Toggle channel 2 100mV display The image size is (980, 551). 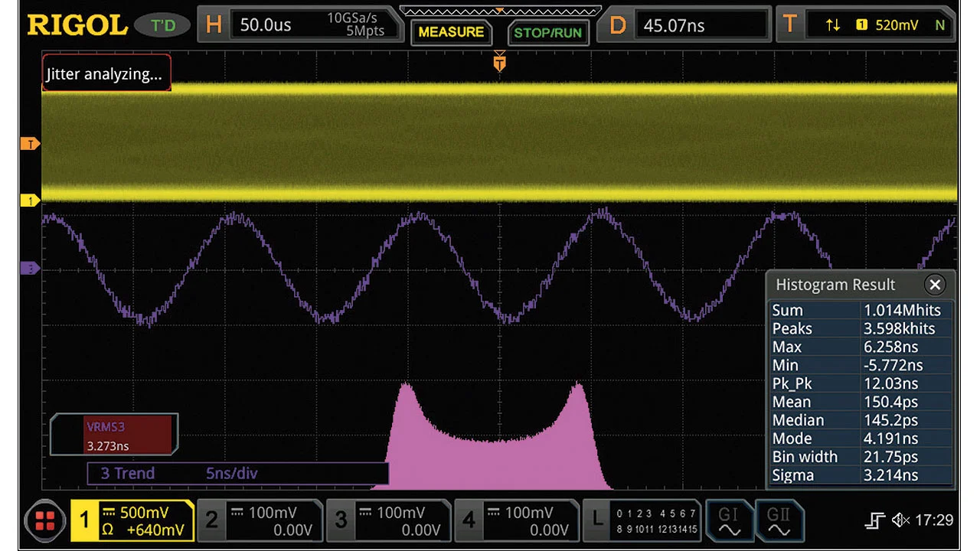(260, 521)
